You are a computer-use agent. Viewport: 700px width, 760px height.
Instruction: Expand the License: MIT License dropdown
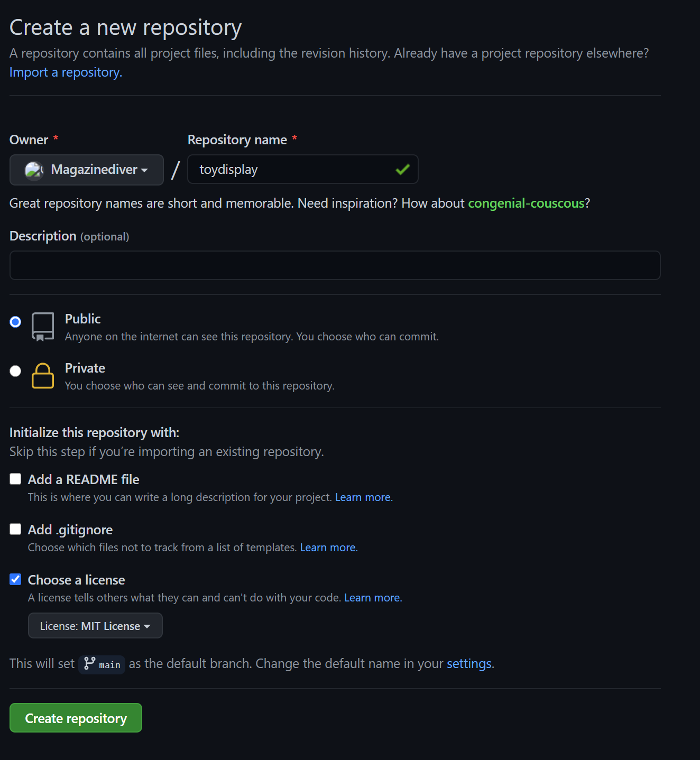pyautogui.click(x=95, y=626)
